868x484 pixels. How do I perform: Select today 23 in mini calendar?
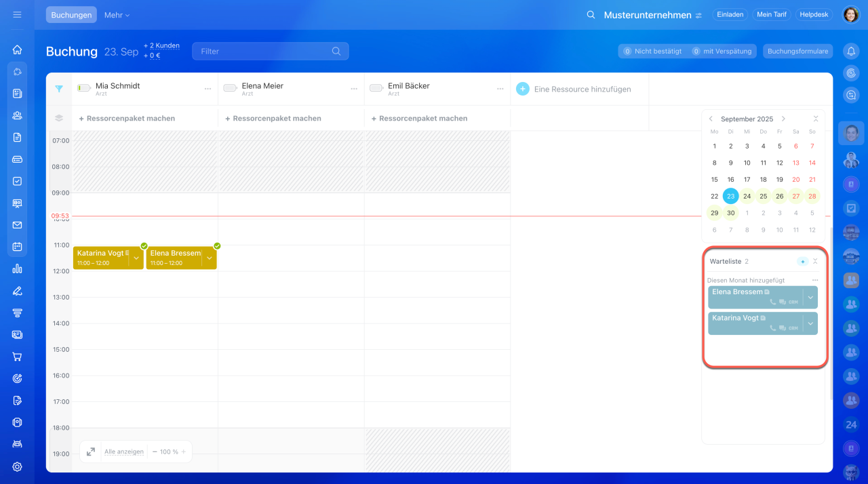(x=730, y=196)
